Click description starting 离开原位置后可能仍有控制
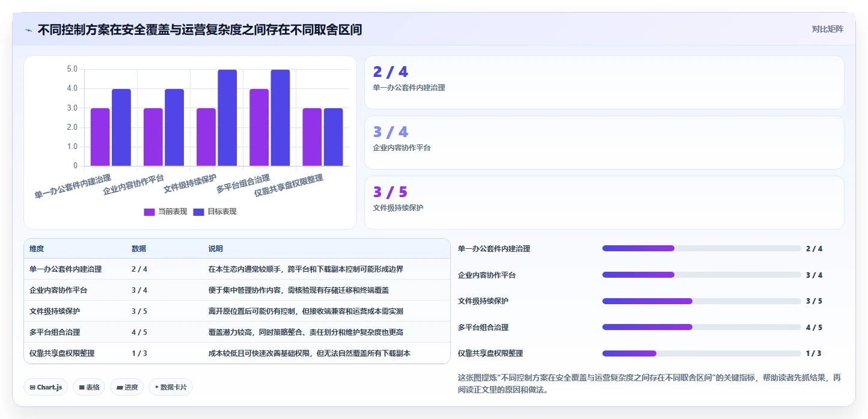 (x=306, y=311)
